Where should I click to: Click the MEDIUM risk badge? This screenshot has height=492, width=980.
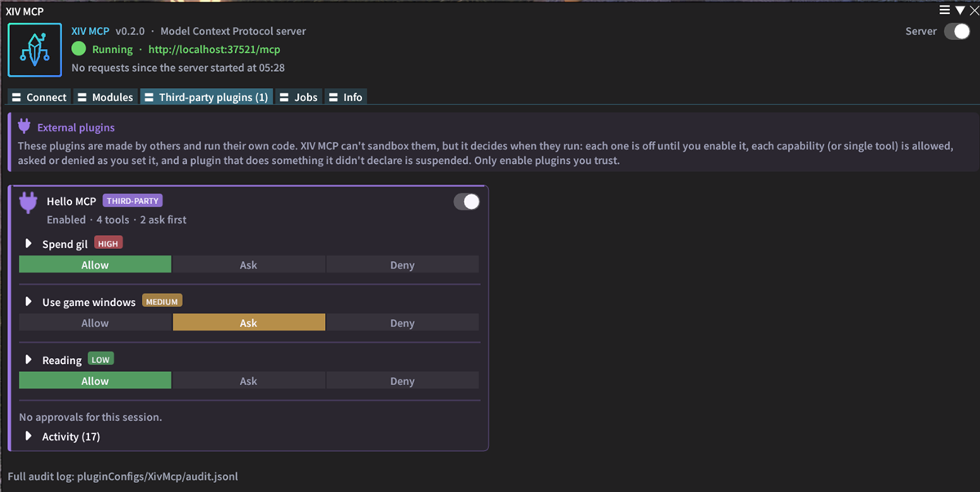162,301
